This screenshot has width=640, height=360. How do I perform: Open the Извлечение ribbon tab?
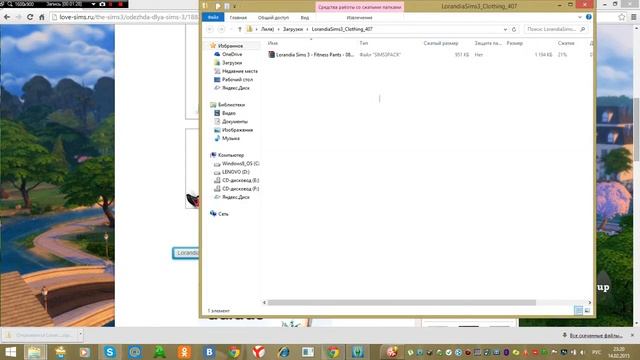tap(359, 18)
